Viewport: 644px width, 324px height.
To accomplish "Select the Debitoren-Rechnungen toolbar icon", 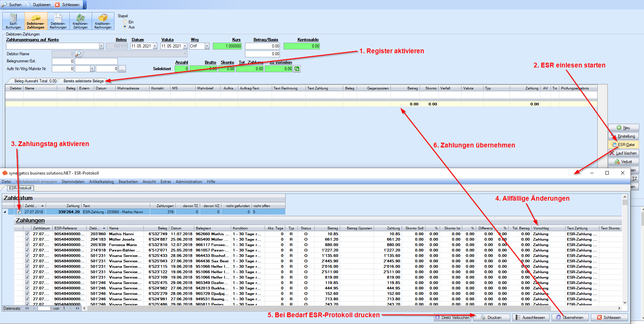I will tap(58, 21).
